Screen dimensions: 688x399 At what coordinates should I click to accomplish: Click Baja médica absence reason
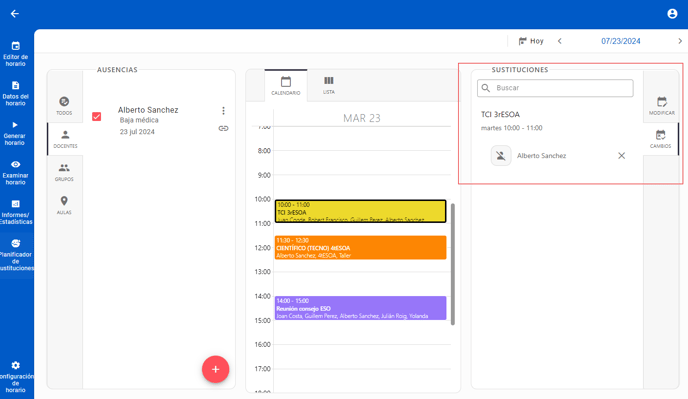point(139,120)
